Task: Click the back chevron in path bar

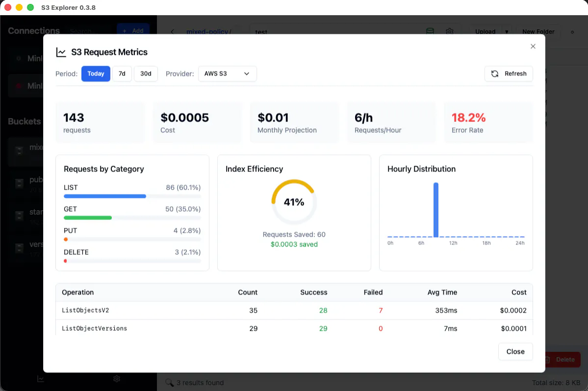Action: click(x=172, y=31)
